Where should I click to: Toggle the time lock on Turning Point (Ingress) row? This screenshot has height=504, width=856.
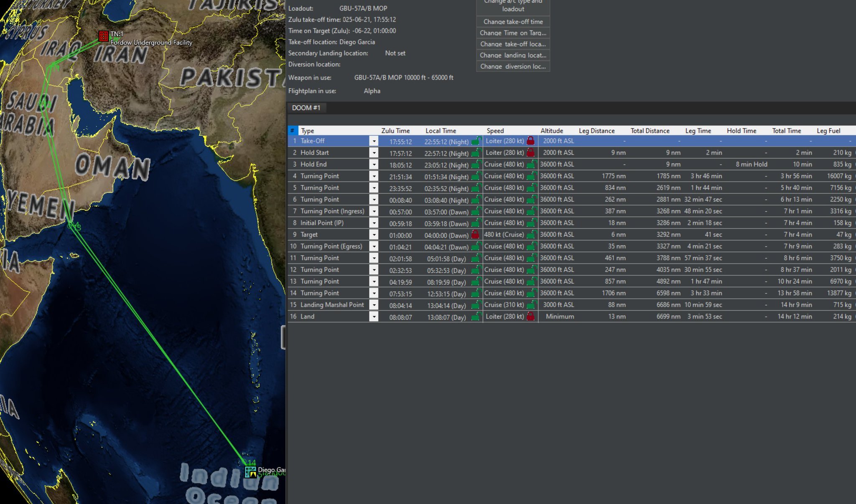point(476,211)
